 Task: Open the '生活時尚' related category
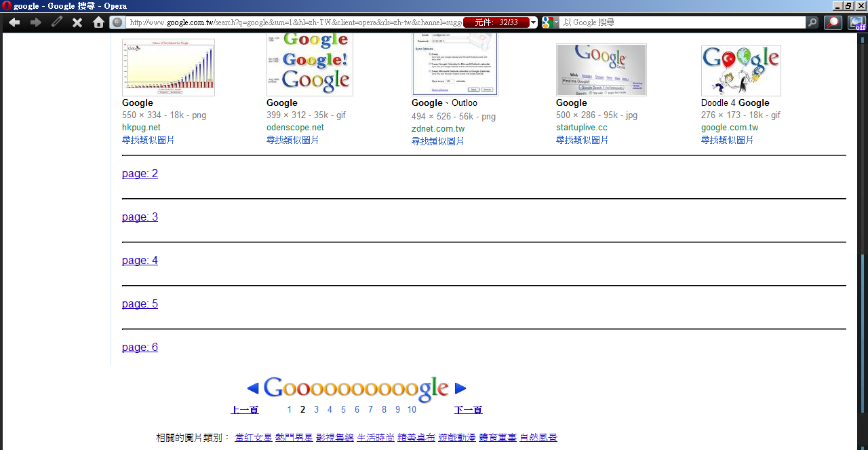click(376, 438)
